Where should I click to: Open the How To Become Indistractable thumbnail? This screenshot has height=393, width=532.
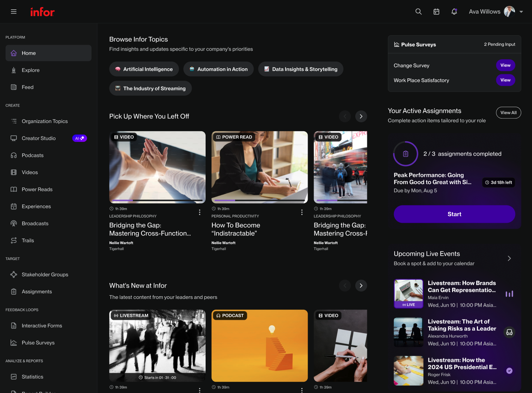[260, 167]
